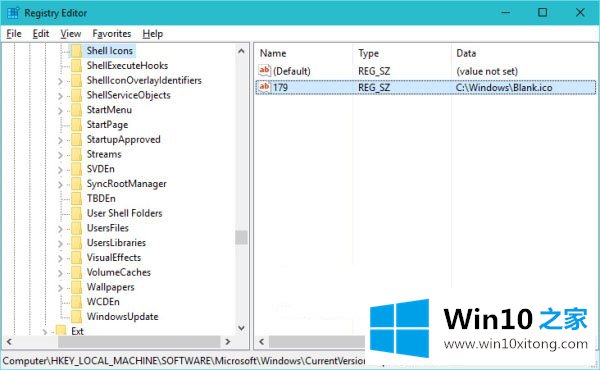Click the StartupApproved folder icon
Viewport: 600px width, 370px height.
coord(77,140)
